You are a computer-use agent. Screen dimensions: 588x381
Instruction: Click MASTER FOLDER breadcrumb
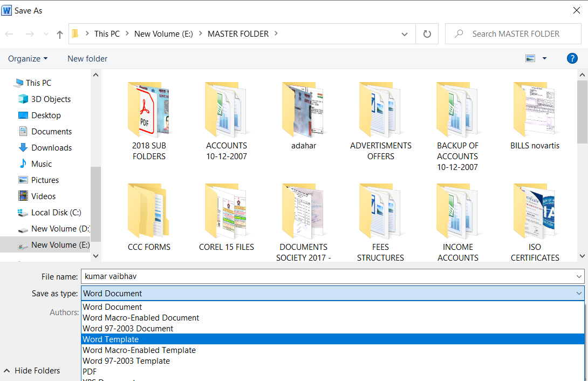238,34
